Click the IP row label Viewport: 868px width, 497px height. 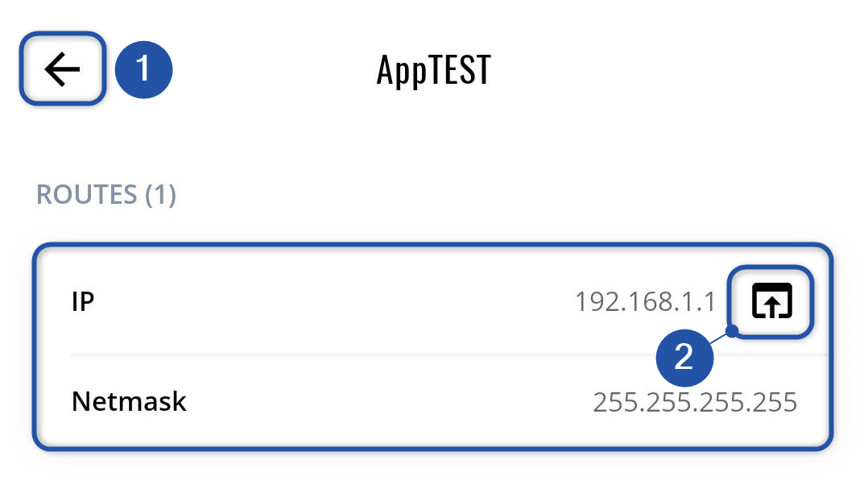point(83,301)
